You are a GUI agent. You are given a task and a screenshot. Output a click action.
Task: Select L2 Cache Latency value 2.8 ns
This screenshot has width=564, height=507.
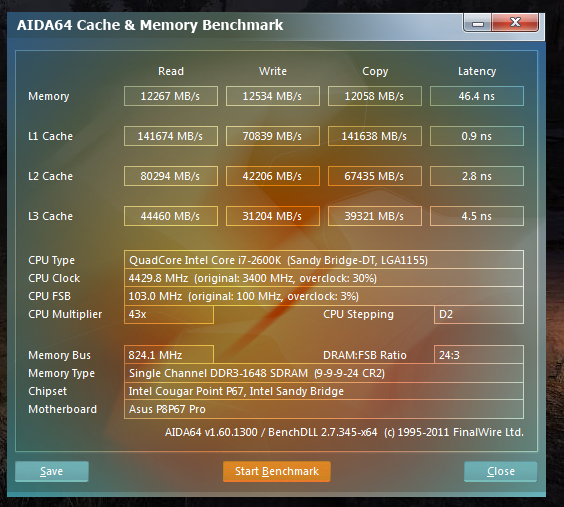click(x=477, y=176)
